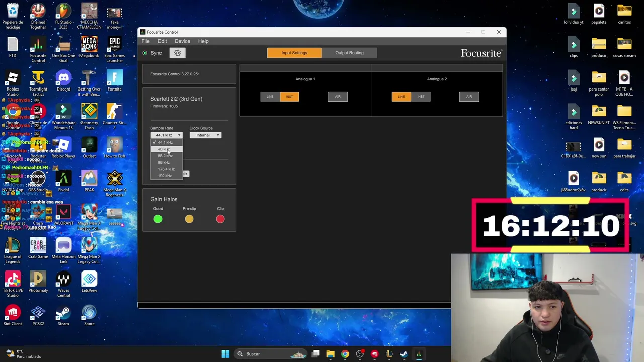Select 96 kHz sample rate option
The height and width of the screenshot is (362, 644).
tap(167, 162)
